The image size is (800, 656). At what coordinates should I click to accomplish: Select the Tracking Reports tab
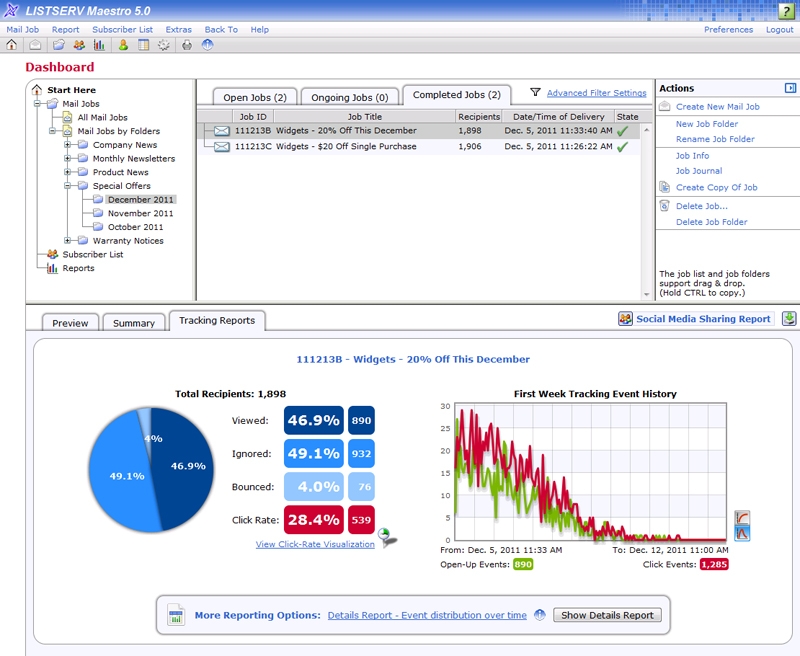coord(217,320)
